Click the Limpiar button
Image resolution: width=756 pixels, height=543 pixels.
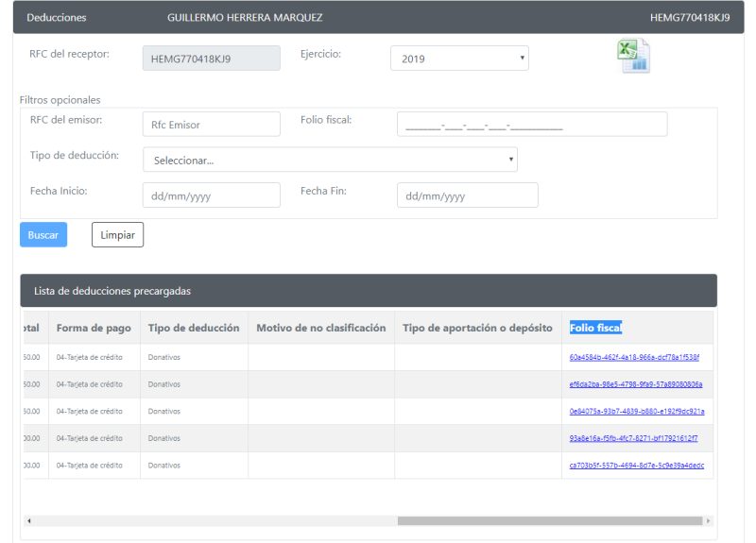point(117,234)
